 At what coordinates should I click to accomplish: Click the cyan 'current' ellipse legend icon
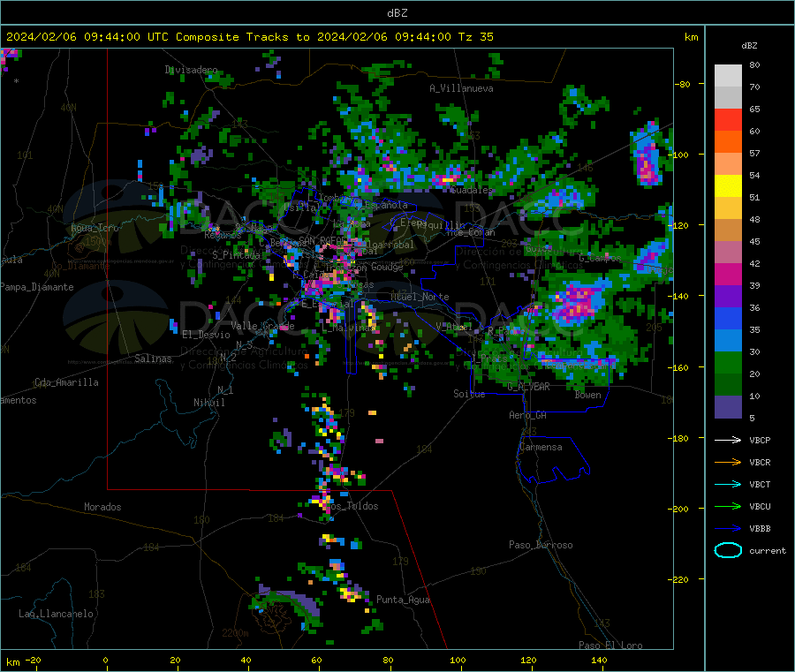pos(728,550)
